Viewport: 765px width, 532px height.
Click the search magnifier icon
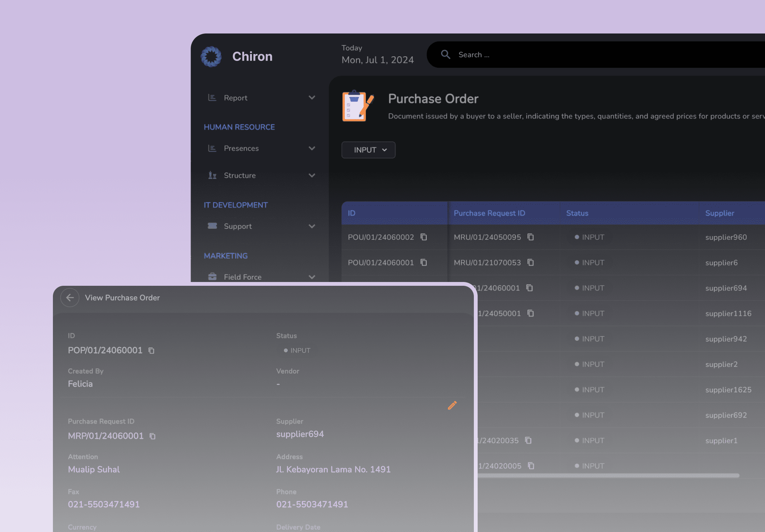(x=446, y=55)
